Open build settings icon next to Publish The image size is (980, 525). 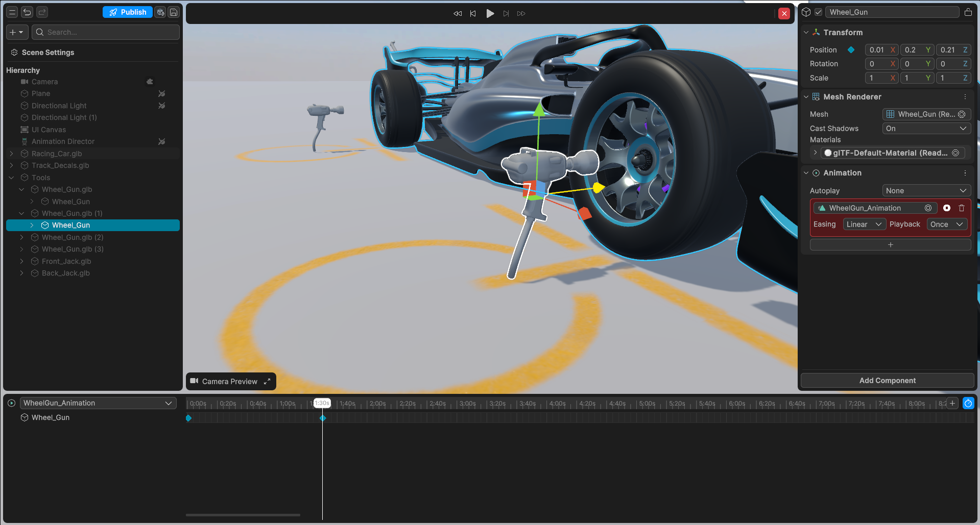(160, 12)
